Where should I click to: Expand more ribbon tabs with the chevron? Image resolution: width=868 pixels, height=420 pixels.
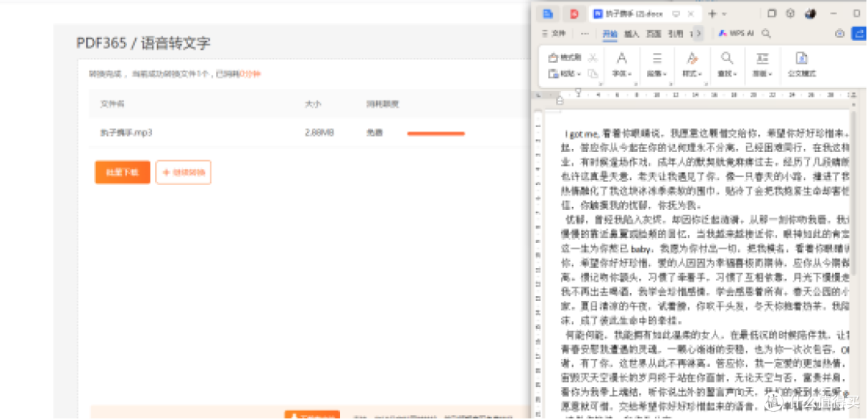tap(698, 34)
